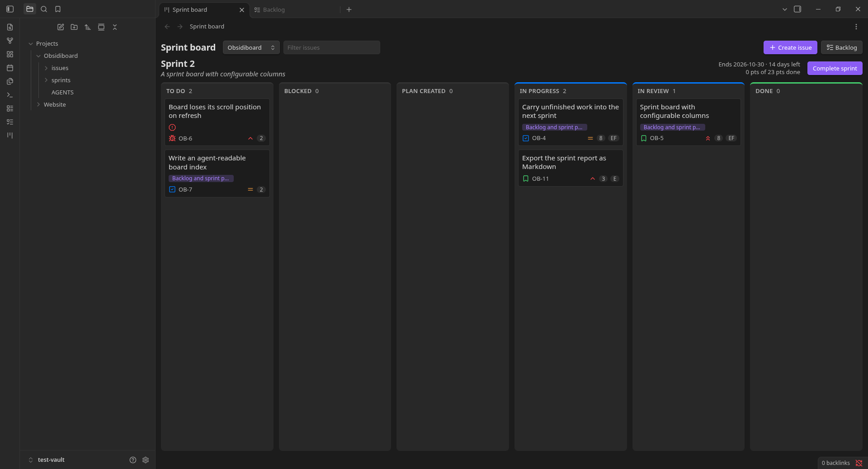Open help from the vault footer
The height and width of the screenshot is (469, 868).
point(133,460)
